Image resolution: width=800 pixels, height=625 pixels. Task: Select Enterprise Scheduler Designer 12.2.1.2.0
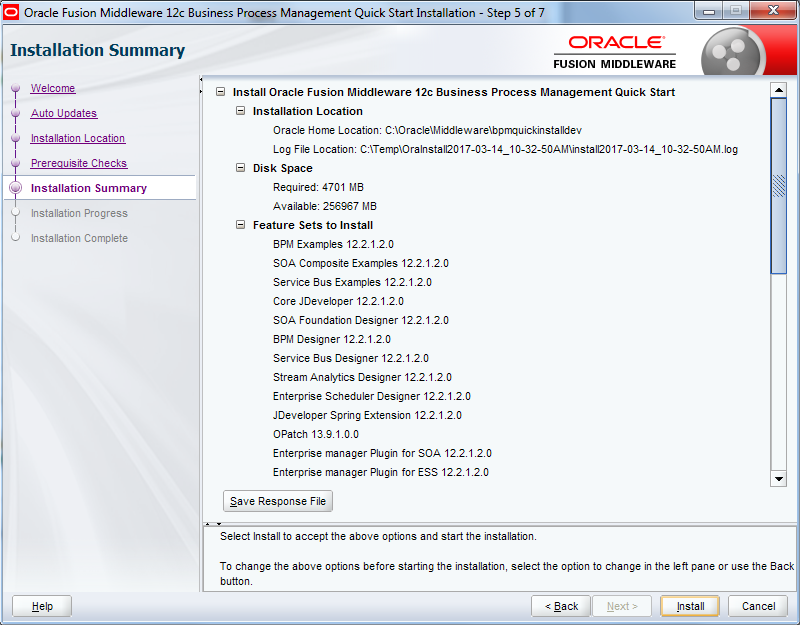coord(371,396)
